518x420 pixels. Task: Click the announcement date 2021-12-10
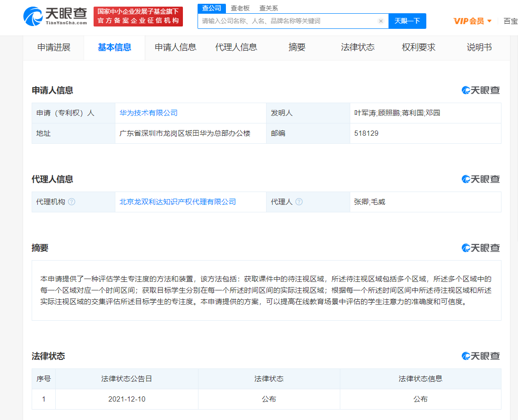click(127, 399)
